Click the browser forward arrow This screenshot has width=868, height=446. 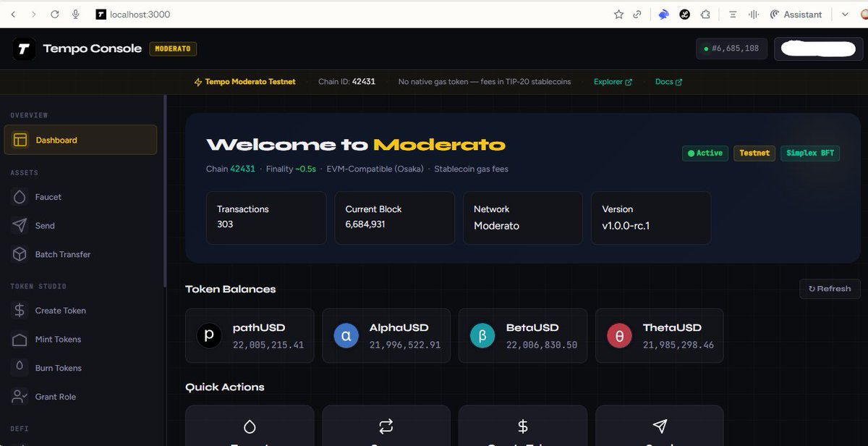(x=34, y=14)
